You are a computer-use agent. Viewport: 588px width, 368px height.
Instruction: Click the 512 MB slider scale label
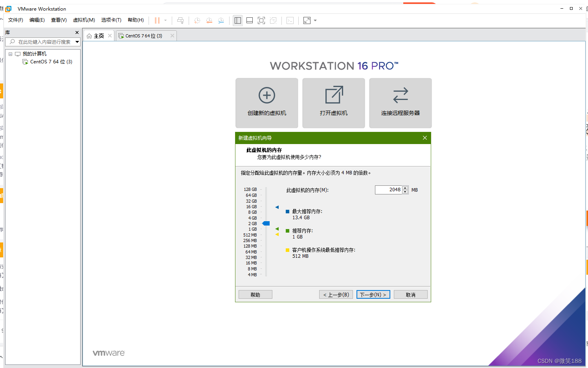pyautogui.click(x=250, y=235)
